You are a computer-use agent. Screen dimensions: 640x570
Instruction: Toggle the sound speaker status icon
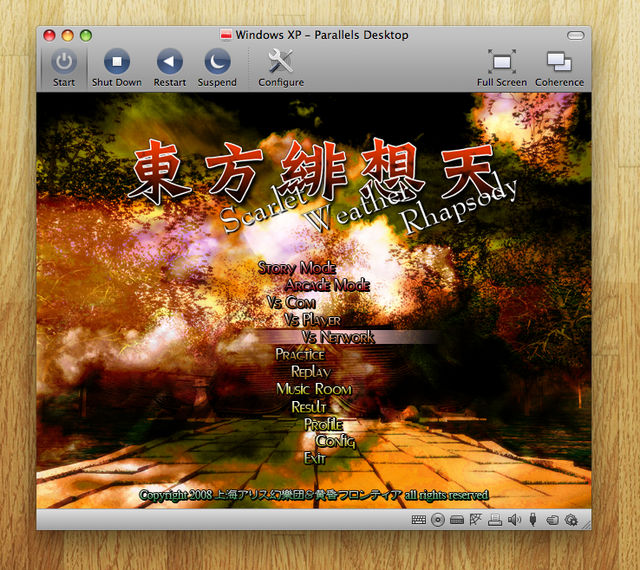pos(514,520)
